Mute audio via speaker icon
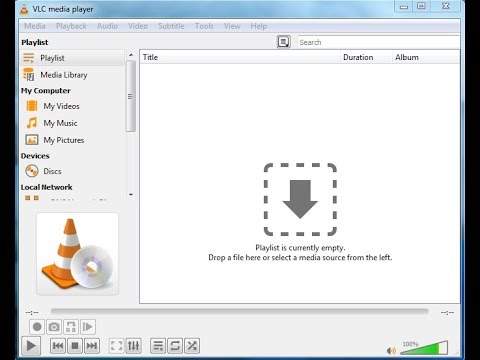The height and width of the screenshot is (360, 480). (391, 350)
